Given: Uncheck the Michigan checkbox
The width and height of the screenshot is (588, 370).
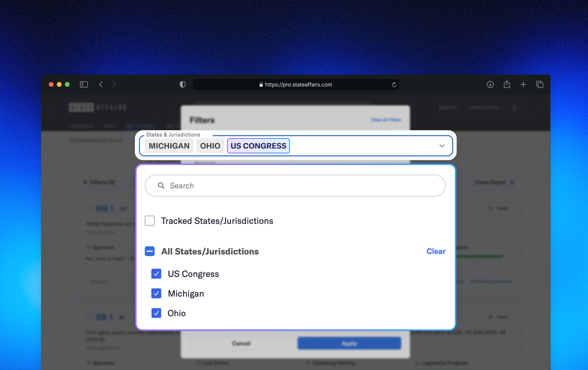Looking at the screenshot, I should click(156, 293).
